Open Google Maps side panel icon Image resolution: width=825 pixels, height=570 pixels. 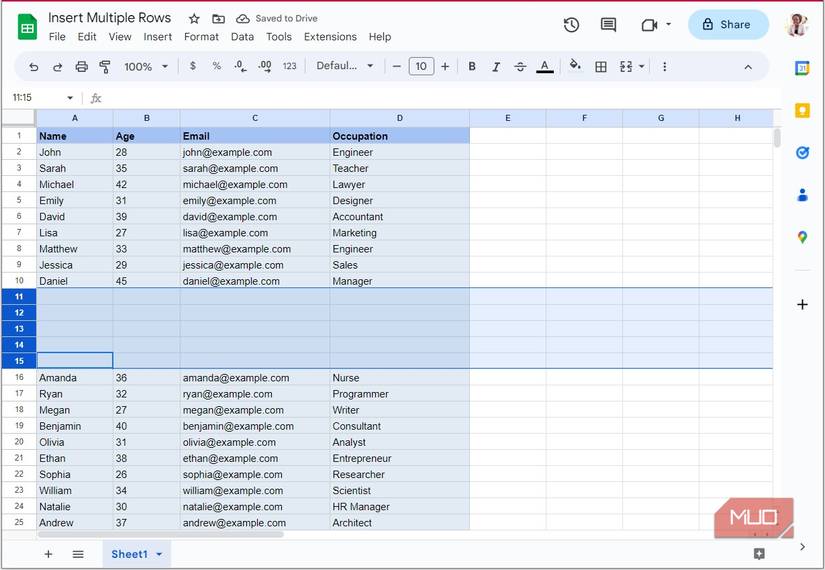point(802,237)
